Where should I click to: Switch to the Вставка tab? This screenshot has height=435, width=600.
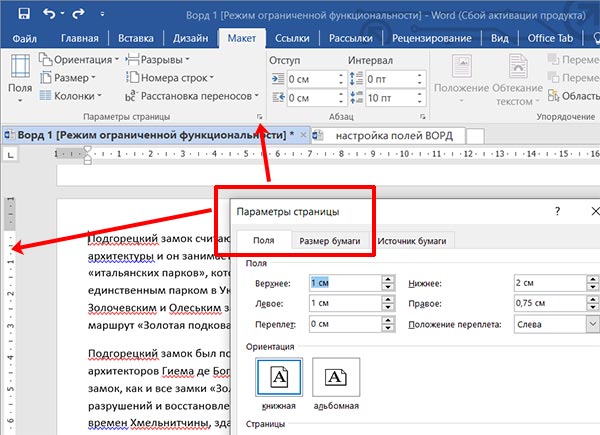pyautogui.click(x=136, y=38)
